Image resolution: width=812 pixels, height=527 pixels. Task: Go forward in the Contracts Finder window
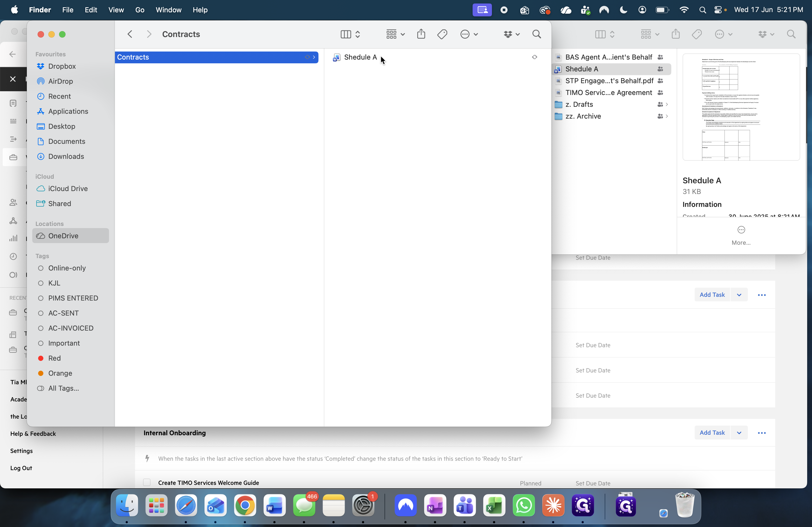[149, 34]
